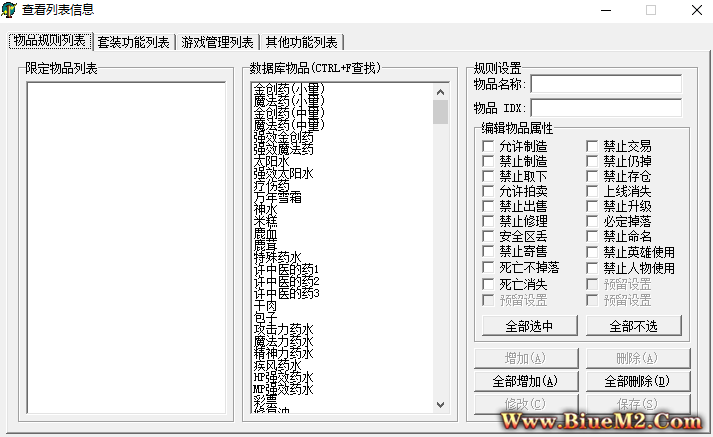This screenshot has width=713, height=437.
Task: Toggle the 禁止出售 checkbox
Action: point(488,206)
